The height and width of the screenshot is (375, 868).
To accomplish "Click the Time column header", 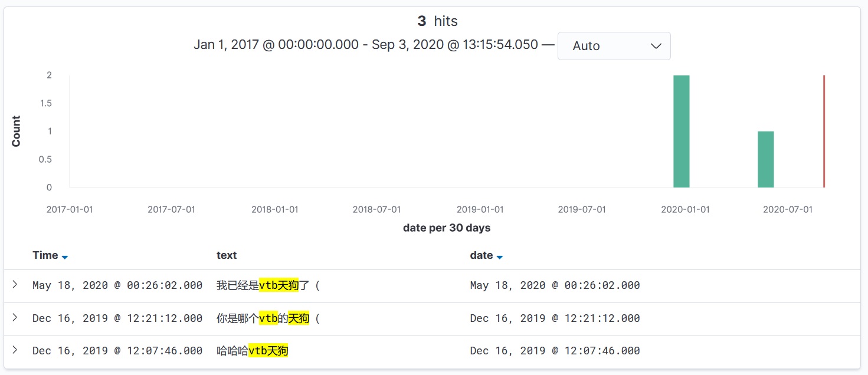I will coord(45,255).
